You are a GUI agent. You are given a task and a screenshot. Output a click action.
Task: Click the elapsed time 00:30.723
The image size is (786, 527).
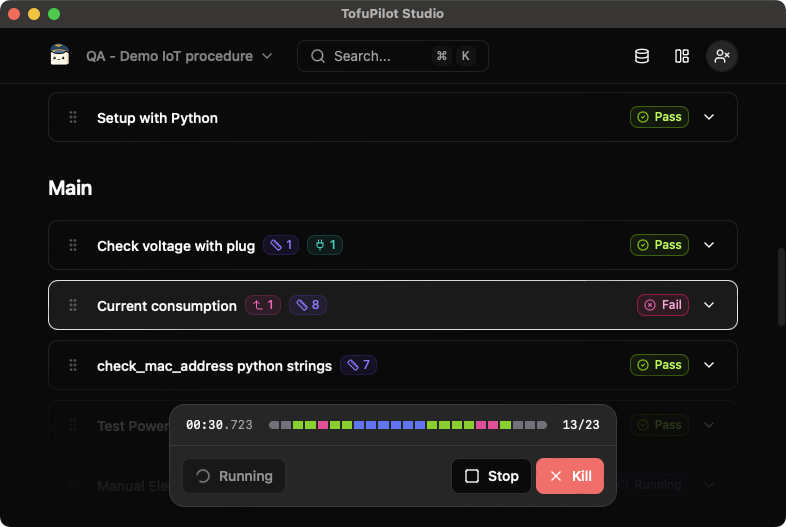[219, 425]
